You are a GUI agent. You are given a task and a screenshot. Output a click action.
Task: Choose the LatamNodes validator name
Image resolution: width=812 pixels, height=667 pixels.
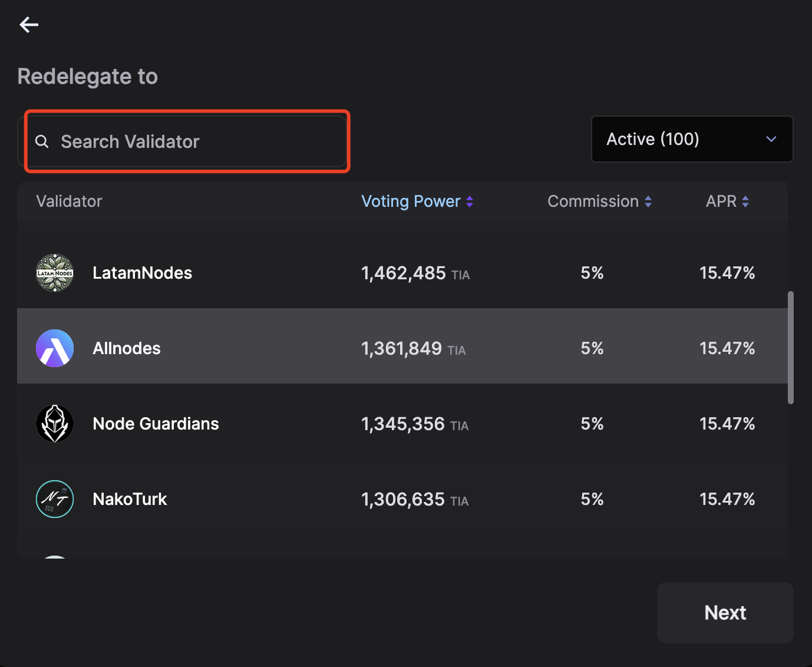tap(142, 273)
